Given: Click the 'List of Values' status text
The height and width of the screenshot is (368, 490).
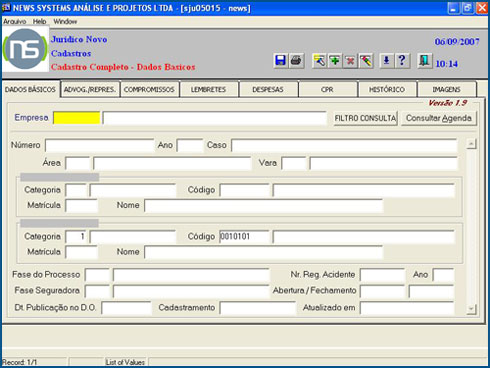Looking at the screenshot, I should pyautogui.click(x=125, y=362).
